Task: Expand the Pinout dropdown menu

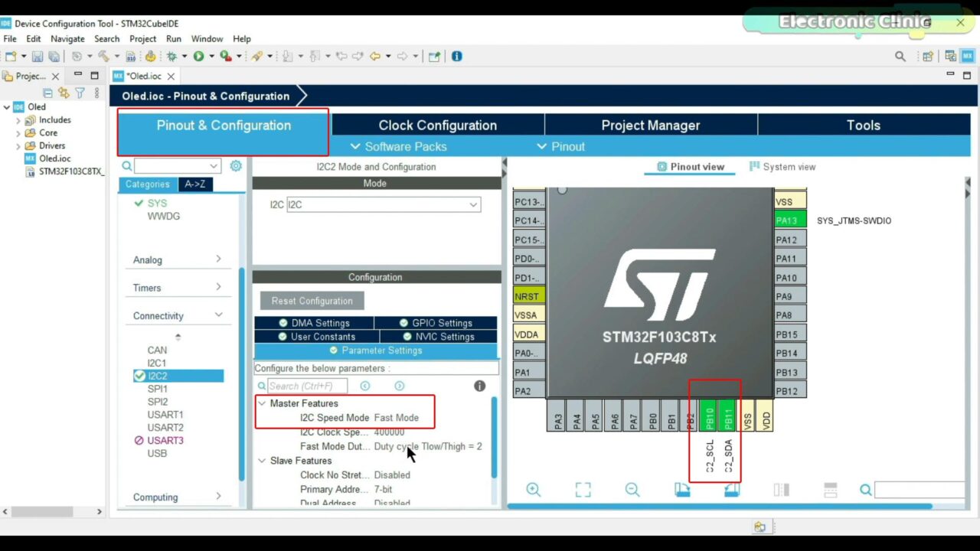Action: (x=560, y=146)
